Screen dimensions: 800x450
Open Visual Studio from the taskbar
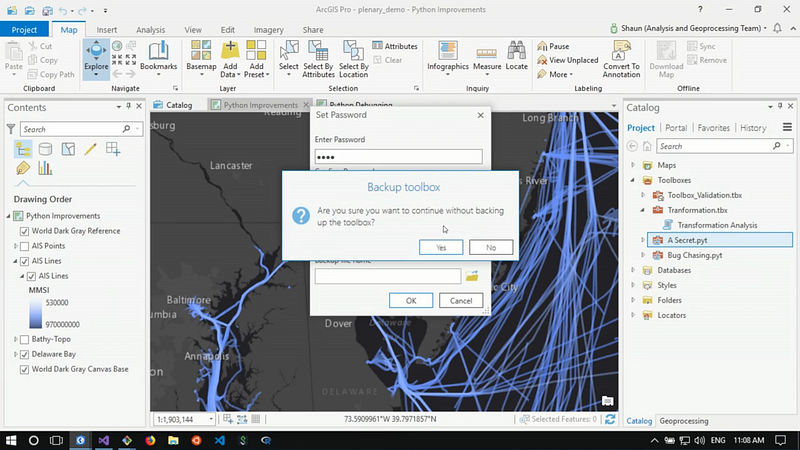pyautogui.click(x=104, y=440)
